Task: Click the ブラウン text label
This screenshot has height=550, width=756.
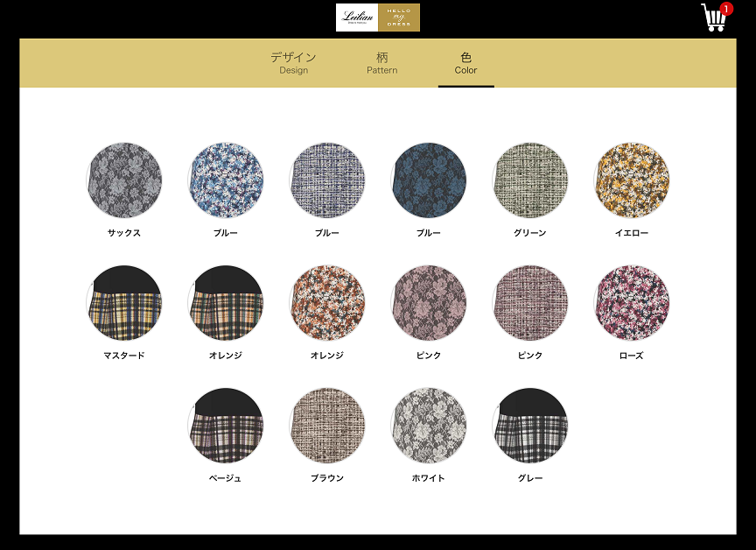Action: pyautogui.click(x=327, y=478)
